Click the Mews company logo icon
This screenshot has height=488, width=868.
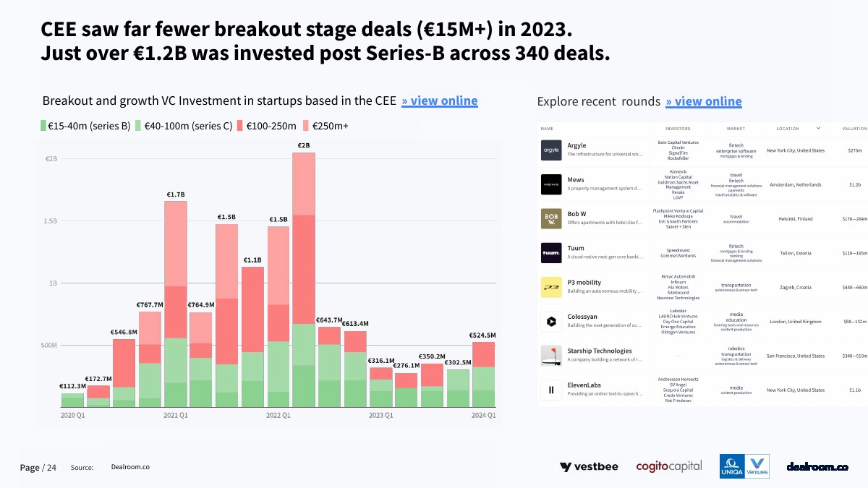pos(551,184)
